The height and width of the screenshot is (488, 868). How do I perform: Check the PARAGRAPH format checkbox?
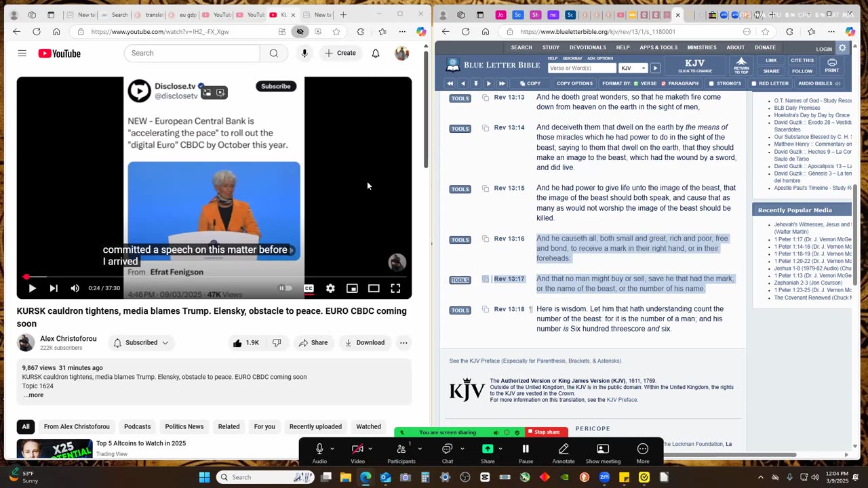tap(663, 83)
